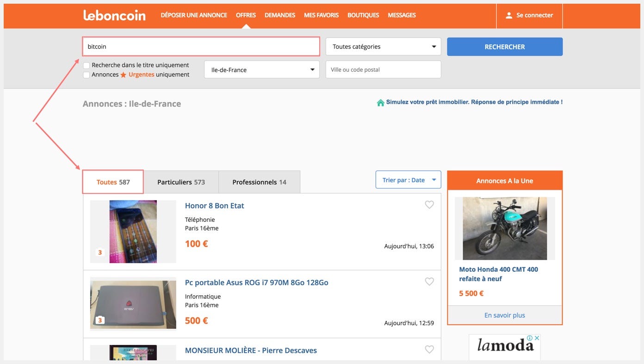Open the Toutes catégories dropdown
Viewport: 644px width, 364px height.
[x=383, y=46]
